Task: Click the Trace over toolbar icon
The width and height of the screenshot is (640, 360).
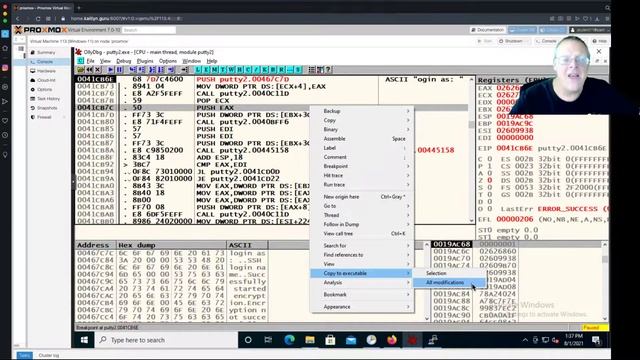Action: pyautogui.click(x=161, y=70)
